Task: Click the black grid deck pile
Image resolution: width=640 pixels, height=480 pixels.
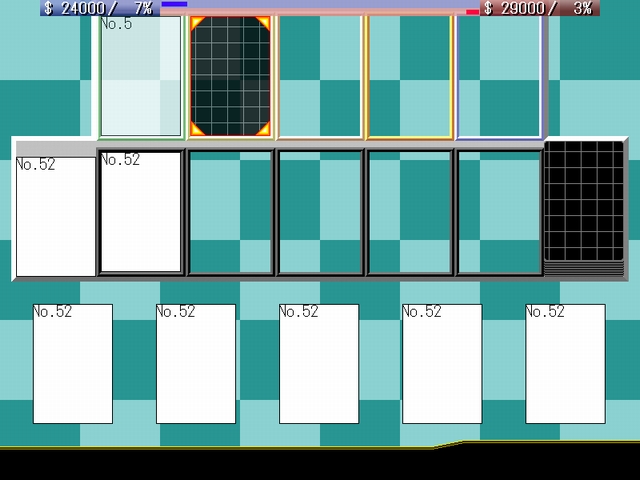Action: tap(584, 208)
